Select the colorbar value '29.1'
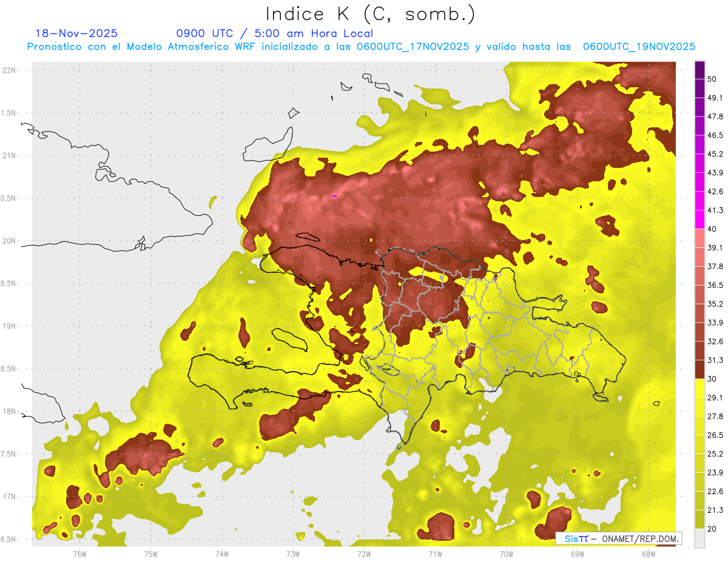The height and width of the screenshot is (562, 728). [715, 398]
